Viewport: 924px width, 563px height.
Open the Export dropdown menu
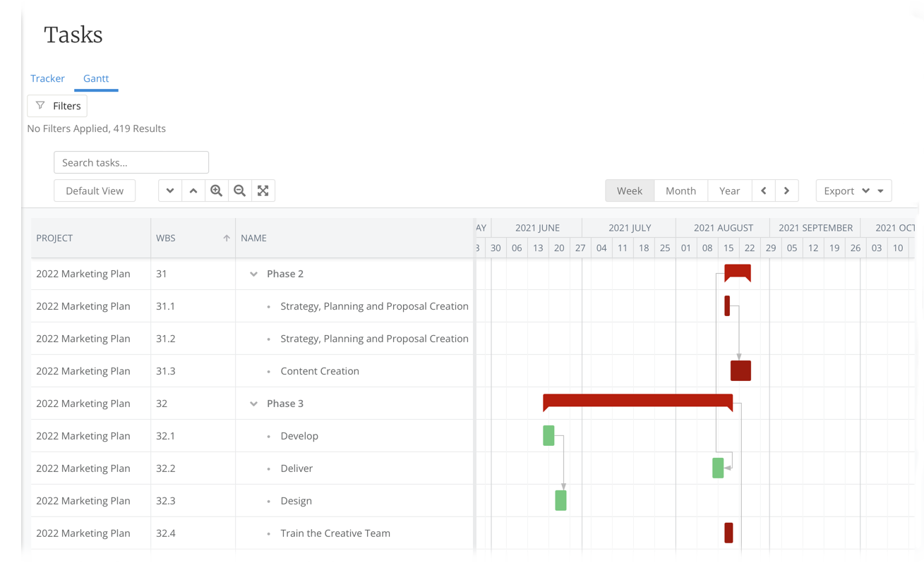click(853, 190)
